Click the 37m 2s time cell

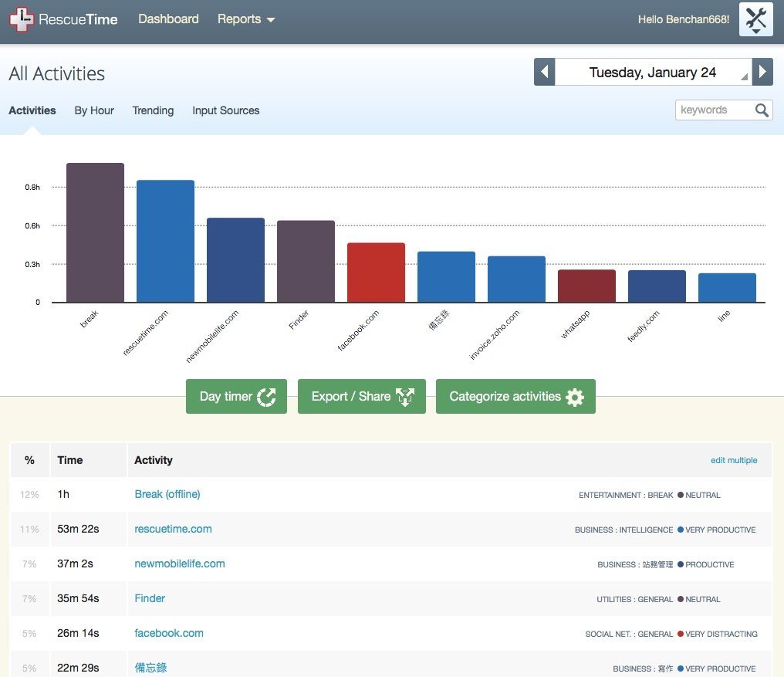75,564
